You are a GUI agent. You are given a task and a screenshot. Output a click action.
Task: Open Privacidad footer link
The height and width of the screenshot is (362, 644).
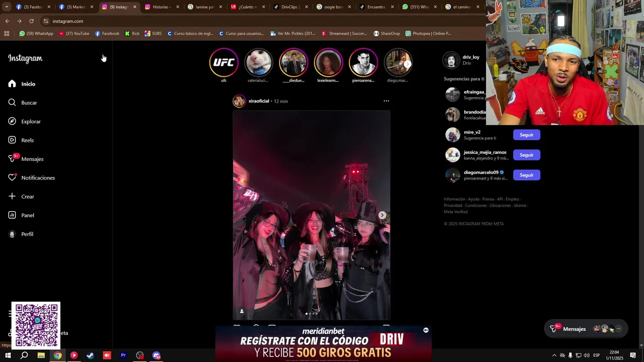pyautogui.click(x=453, y=206)
